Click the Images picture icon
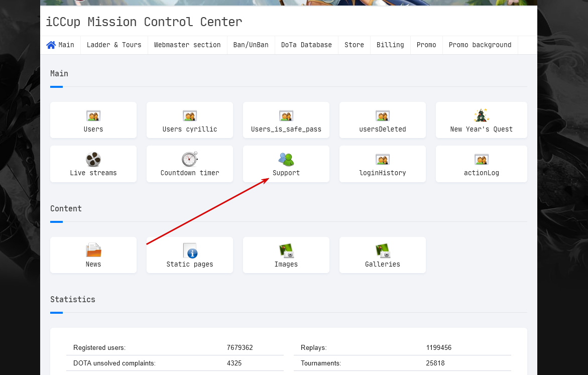Screen dimensions: 588x375 (287, 251)
